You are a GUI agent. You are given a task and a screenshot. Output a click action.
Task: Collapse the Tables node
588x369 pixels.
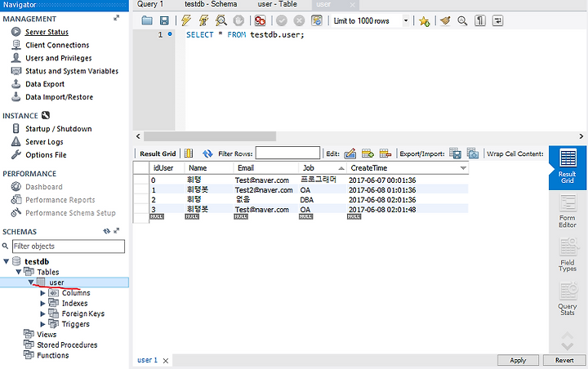pos(18,272)
